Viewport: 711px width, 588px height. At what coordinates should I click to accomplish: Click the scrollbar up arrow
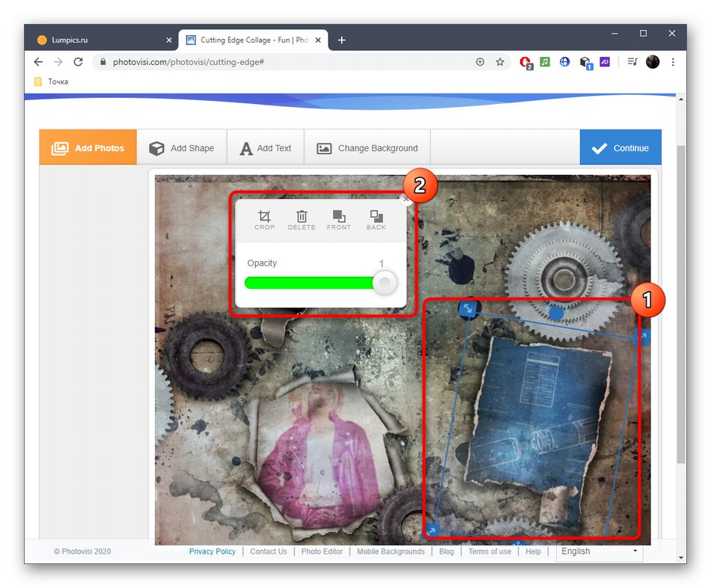click(680, 99)
